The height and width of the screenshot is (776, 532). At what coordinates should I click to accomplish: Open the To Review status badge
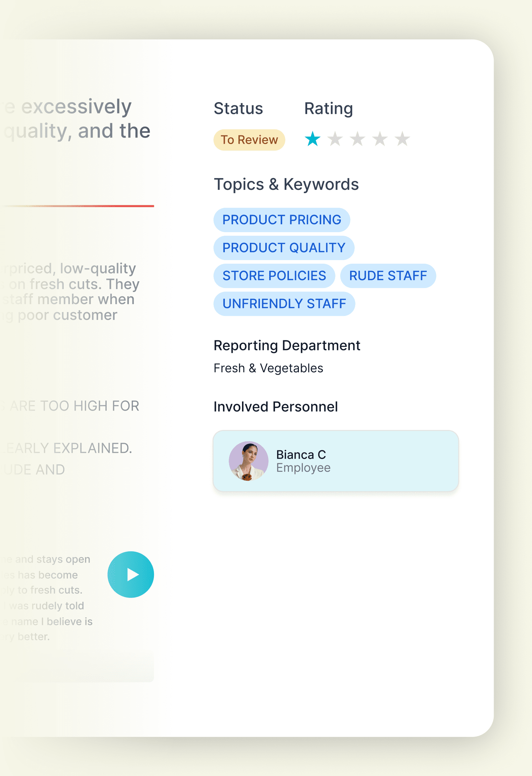249,140
